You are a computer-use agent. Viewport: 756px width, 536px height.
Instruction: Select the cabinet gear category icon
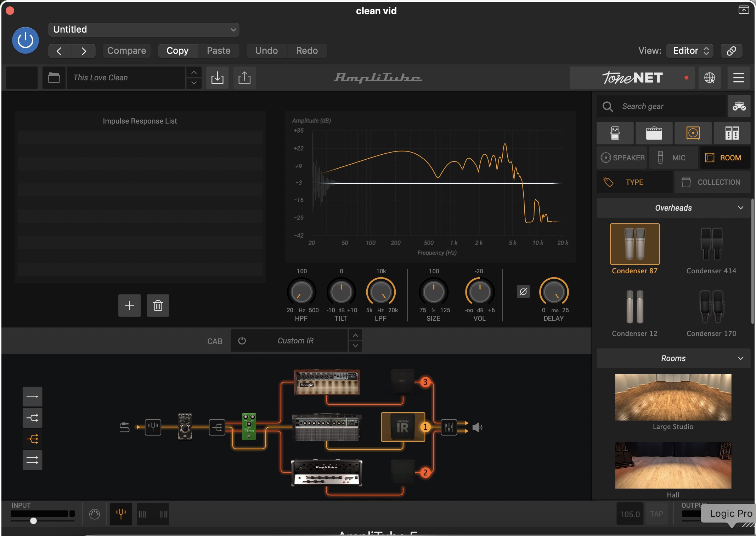(x=693, y=133)
